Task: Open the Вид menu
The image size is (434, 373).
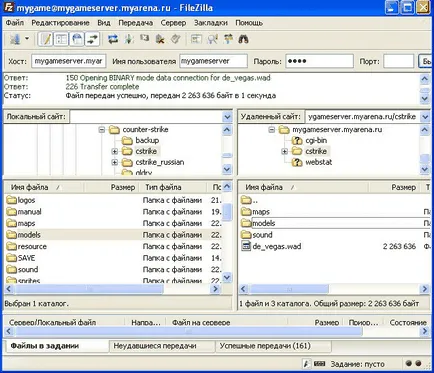Action: point(104,23)
